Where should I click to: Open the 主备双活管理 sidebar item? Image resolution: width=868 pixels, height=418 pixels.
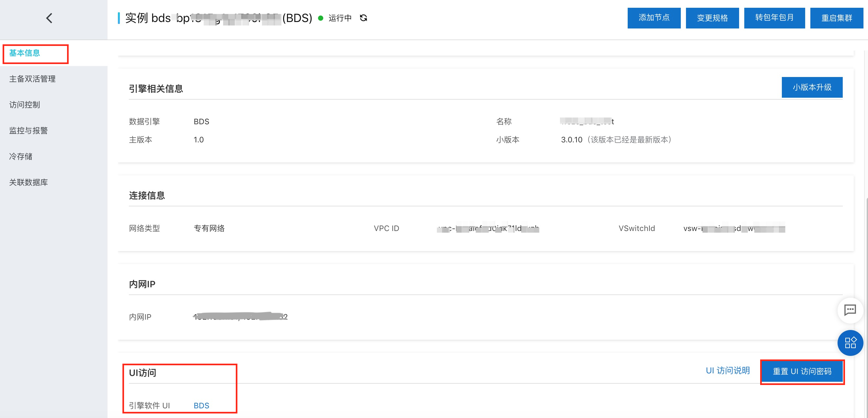point(32,79)
